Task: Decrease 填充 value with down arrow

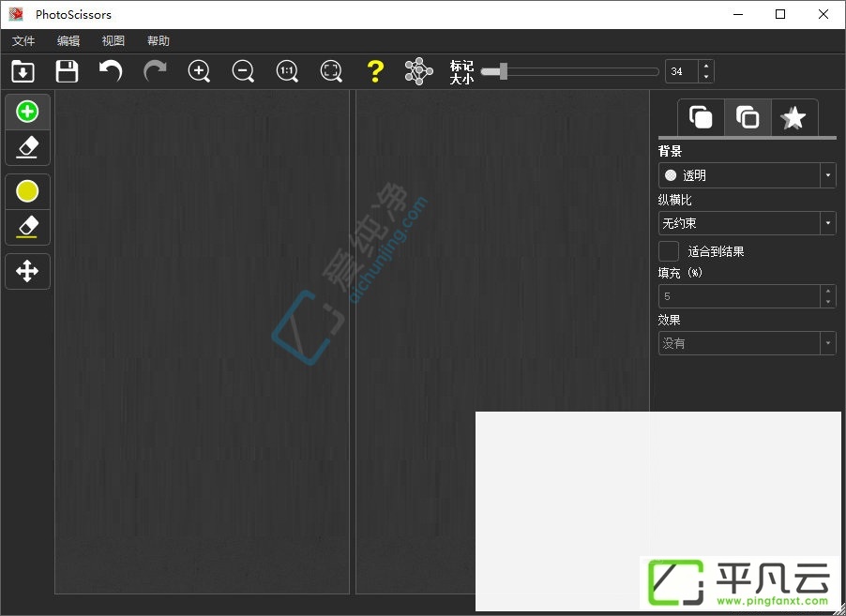Action: [x=828, y=302]
